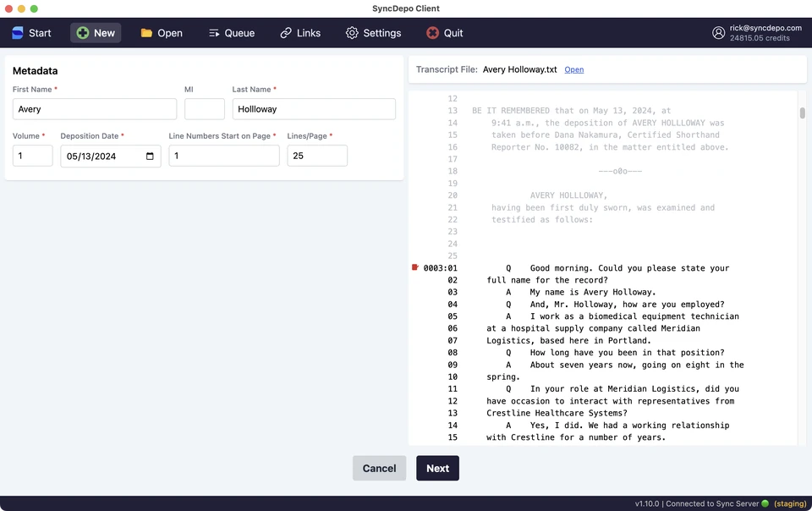The width and height of the screenshot is (812, 511).
Task: Click the green server connection status dot
Action: [765, 503]
